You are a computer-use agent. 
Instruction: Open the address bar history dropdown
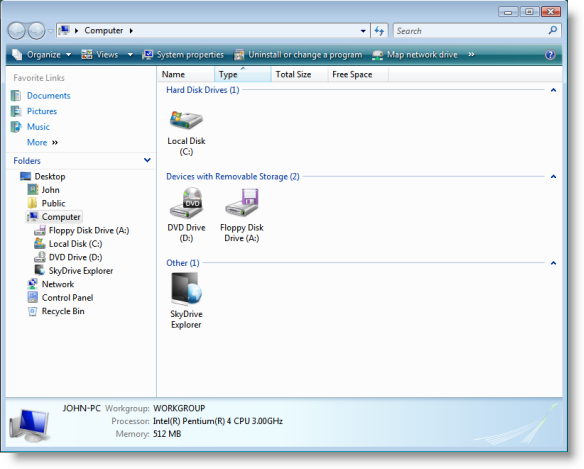coord(363,31)
